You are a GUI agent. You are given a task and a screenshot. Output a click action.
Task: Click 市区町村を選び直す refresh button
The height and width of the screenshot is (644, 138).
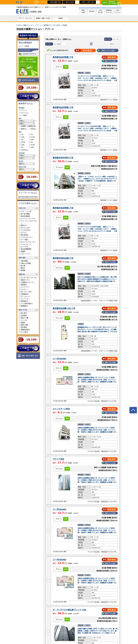[28, 80]
